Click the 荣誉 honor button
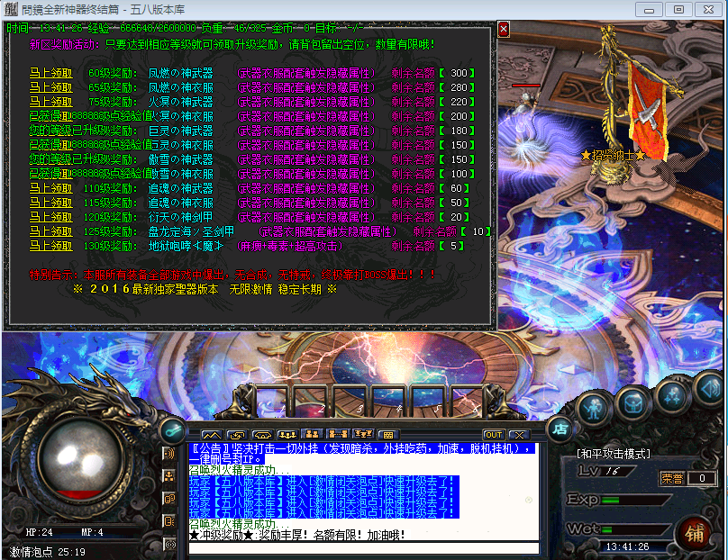This screenshot has height=560, width=728. click(672, 478)
